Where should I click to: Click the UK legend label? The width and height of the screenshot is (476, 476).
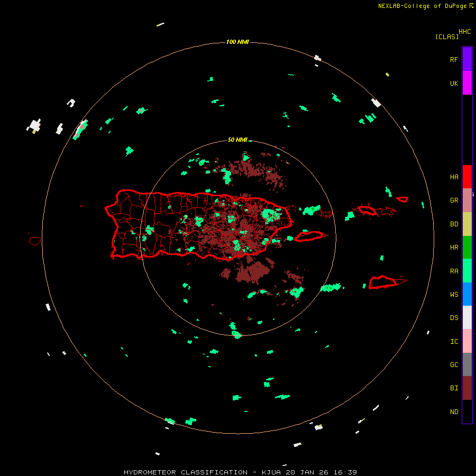coord(454,83)
